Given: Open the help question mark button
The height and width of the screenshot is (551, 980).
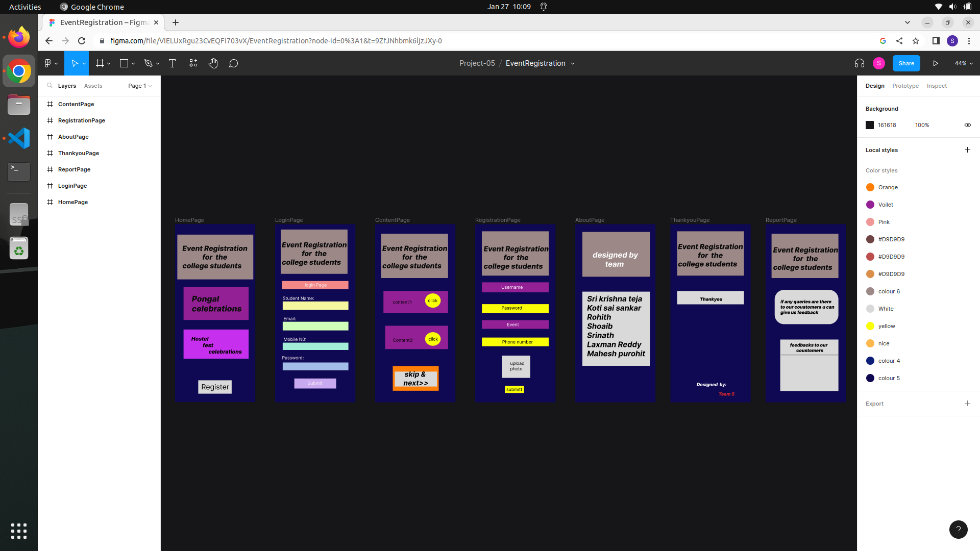Looking at the screenshot, I should point(958,530).
